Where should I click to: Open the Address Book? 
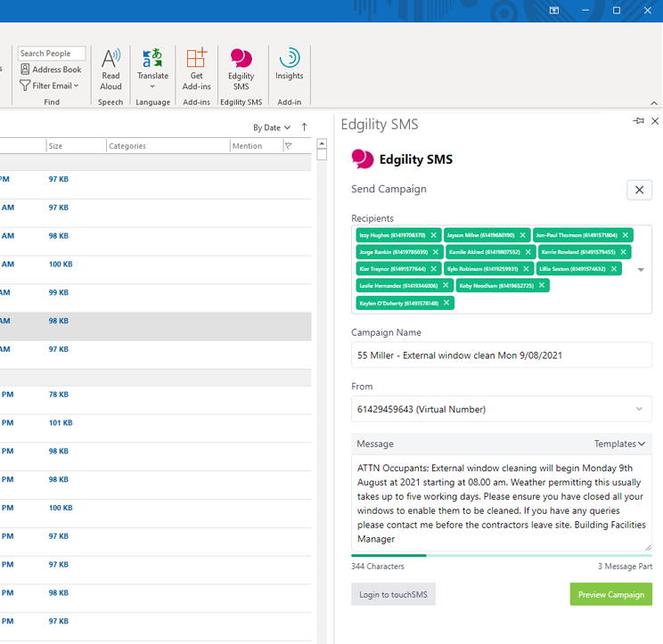click(51, 69)
